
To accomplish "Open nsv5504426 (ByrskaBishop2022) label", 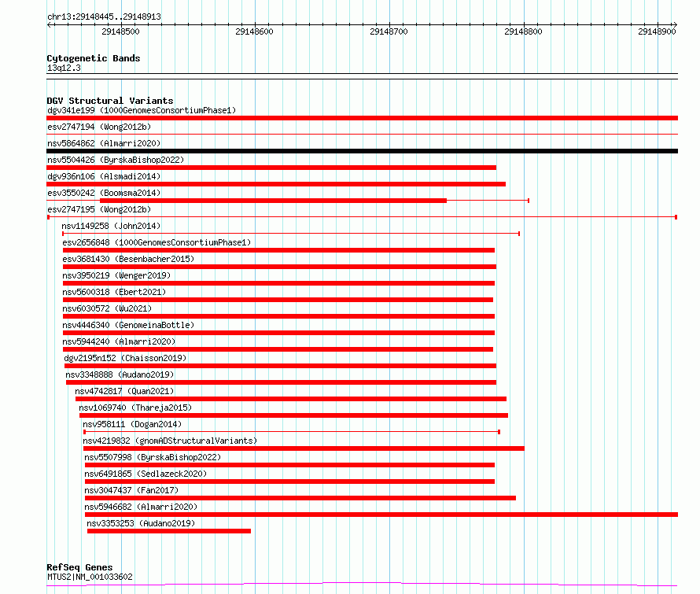I will click(x=116, y=160).
